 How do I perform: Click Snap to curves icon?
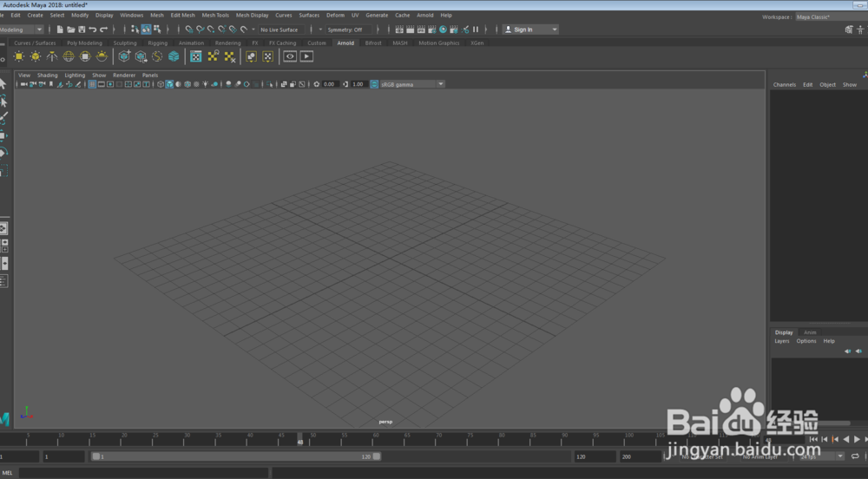pos(201,30)
